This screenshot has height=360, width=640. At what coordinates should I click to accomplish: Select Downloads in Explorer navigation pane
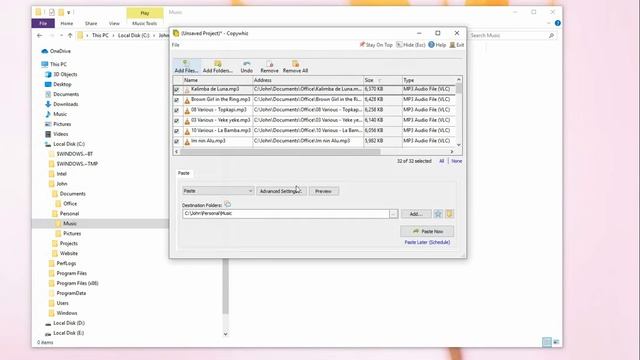61,104
